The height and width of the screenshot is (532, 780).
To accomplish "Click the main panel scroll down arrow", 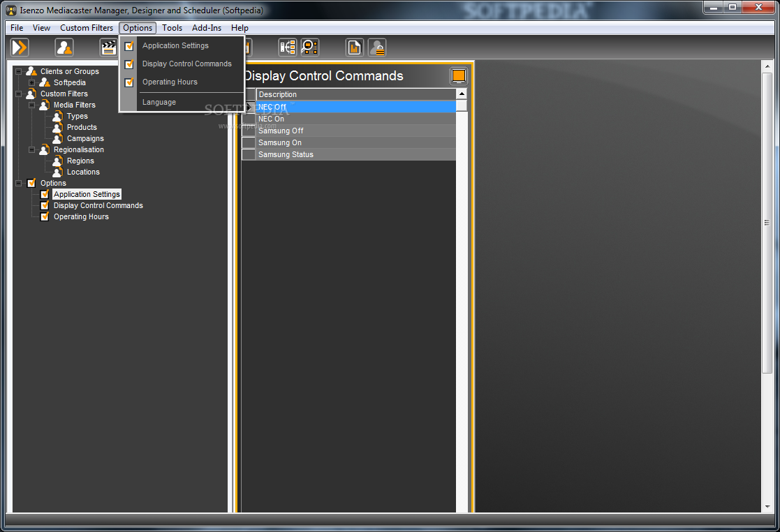I will (x=767, y=507).
